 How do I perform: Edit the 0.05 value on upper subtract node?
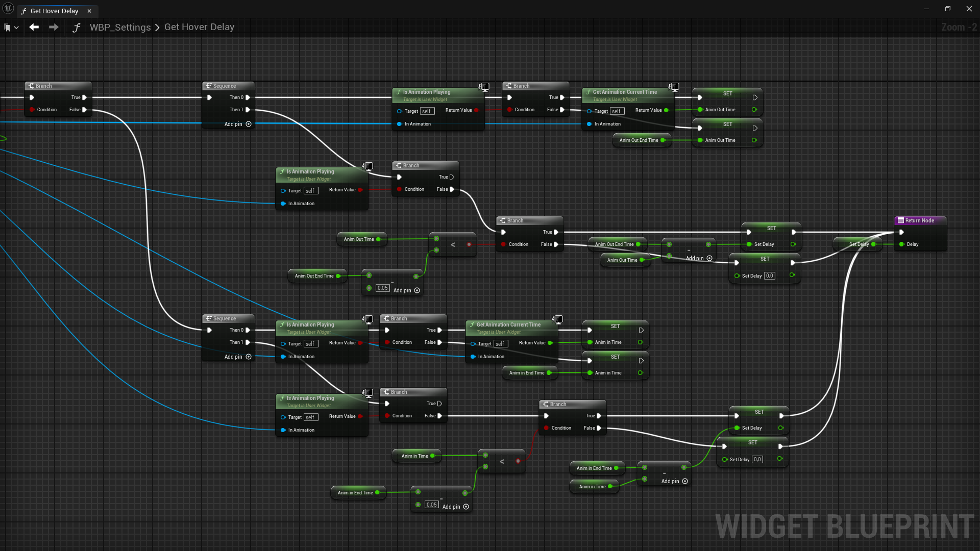(x=382, y=288)
